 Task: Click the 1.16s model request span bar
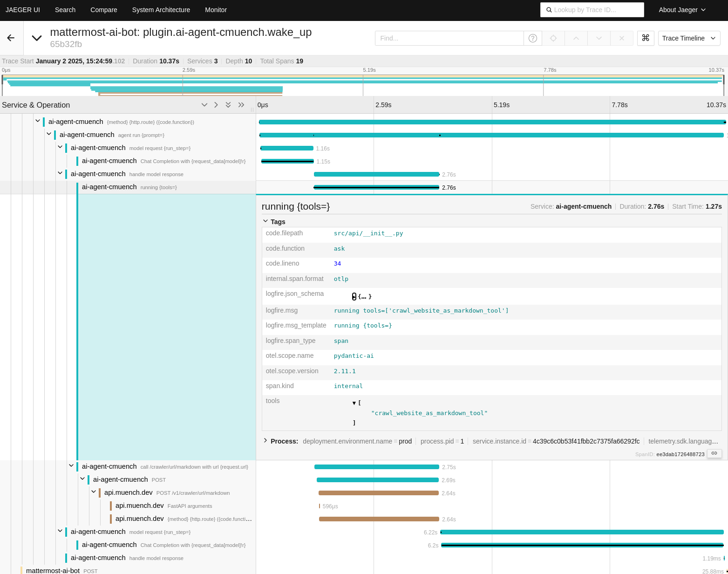[287, 148]
